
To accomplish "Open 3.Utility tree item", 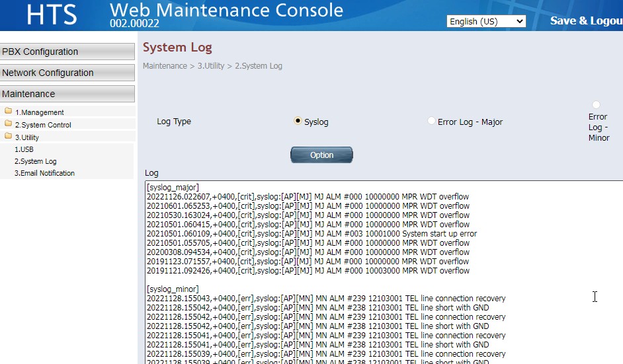I will click(x=27, y=138).
